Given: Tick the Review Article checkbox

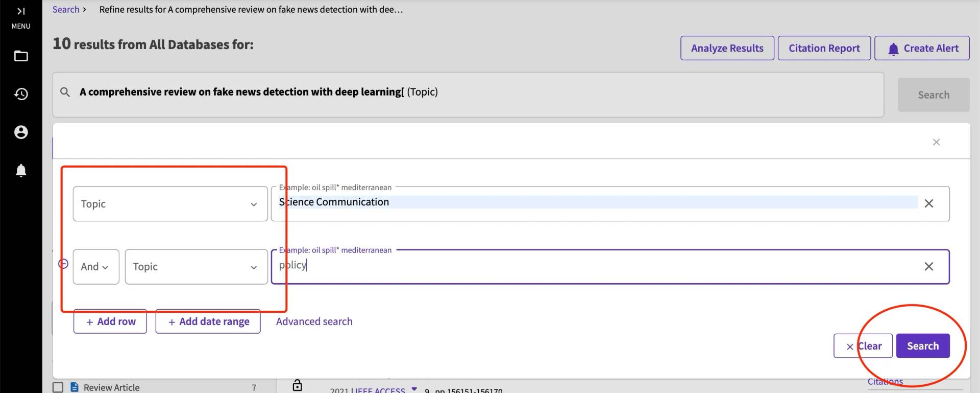Looking at the screenshot, I should click(x=58, y=387).
